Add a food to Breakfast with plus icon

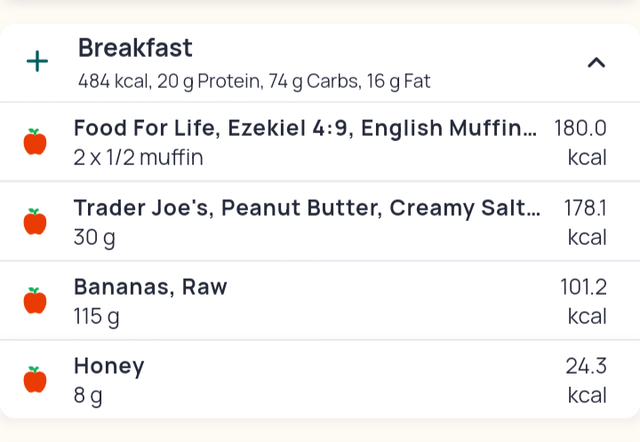pos(37,62)
